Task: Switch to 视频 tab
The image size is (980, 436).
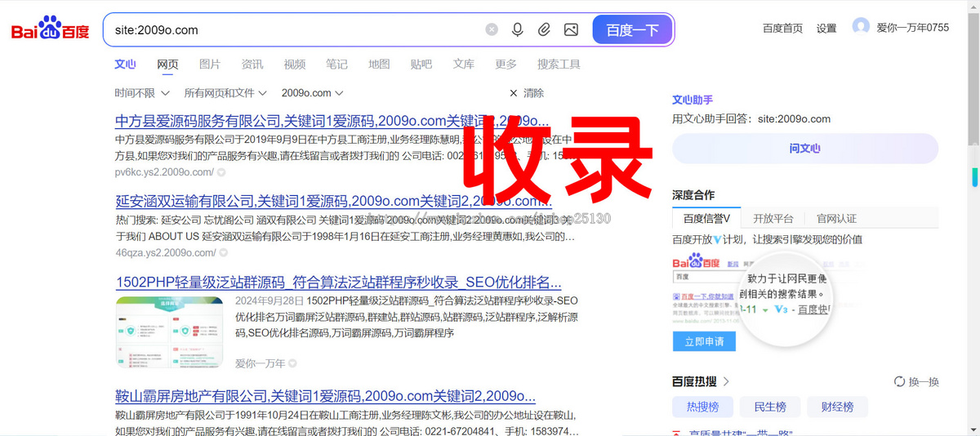Action: pyautogui.click(x=295, y=65)
